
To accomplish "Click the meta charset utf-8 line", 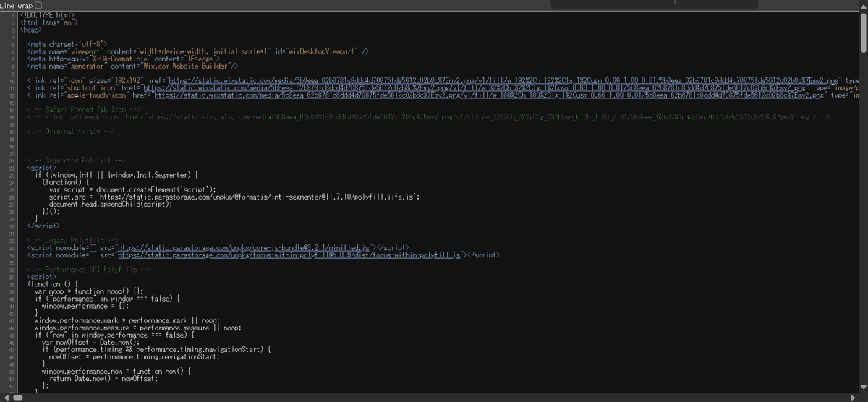I will click(67, 43).
